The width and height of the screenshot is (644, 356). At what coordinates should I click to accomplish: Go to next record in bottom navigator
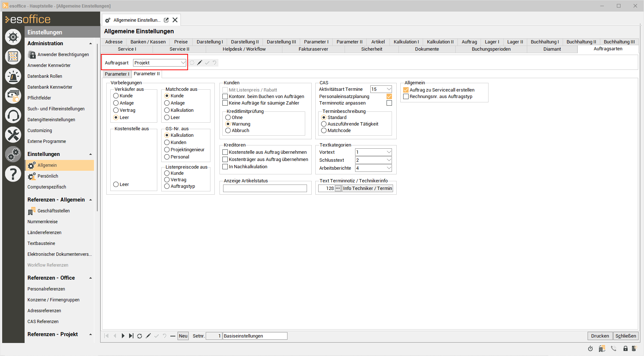(123, 336)
